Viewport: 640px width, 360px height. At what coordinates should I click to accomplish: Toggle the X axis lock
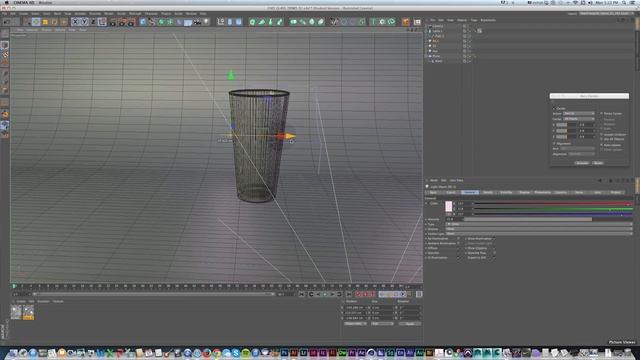point(76,22)
